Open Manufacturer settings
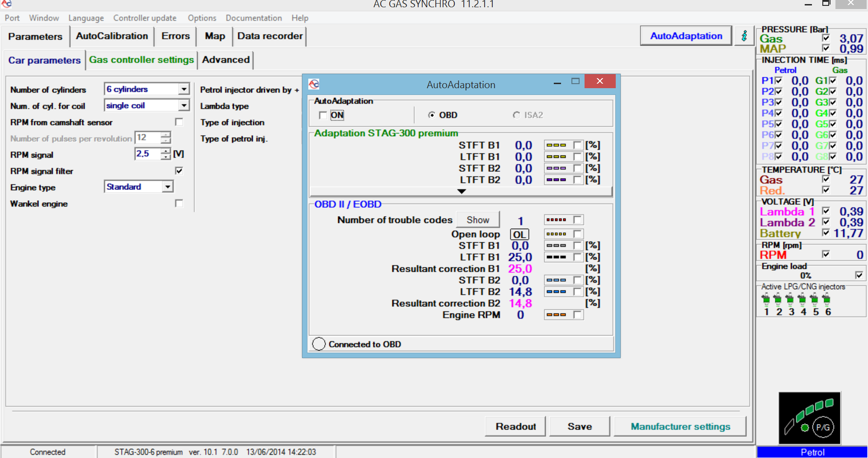This screenshot has width=868, height=458. point(680,426)
